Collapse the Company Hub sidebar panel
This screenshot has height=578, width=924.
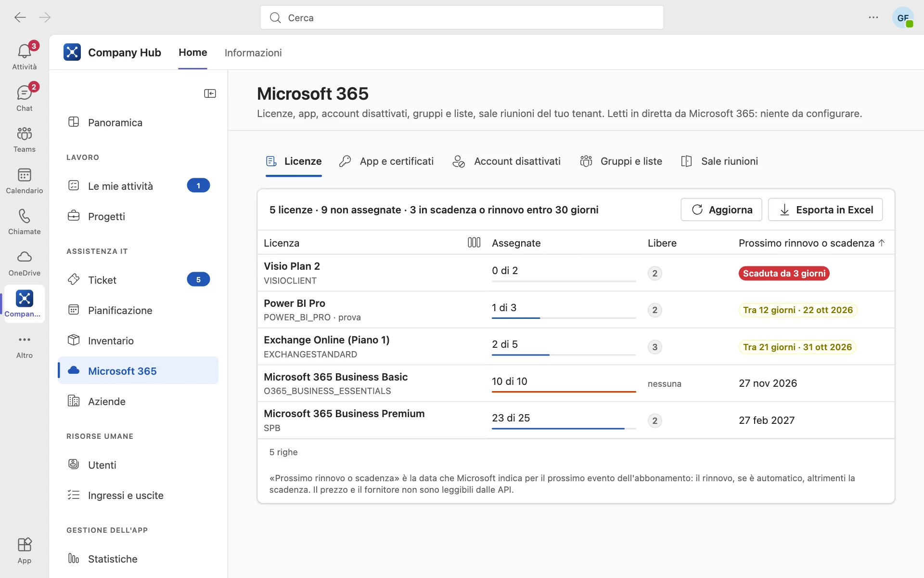pyautogui.click(x=210, y=93)
